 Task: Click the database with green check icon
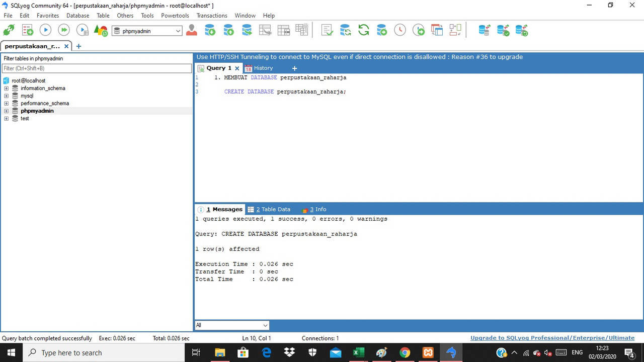point(503,30)
